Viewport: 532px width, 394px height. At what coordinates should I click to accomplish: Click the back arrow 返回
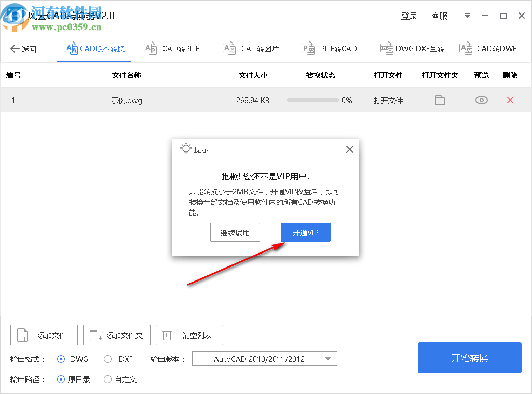click(23, 48)
